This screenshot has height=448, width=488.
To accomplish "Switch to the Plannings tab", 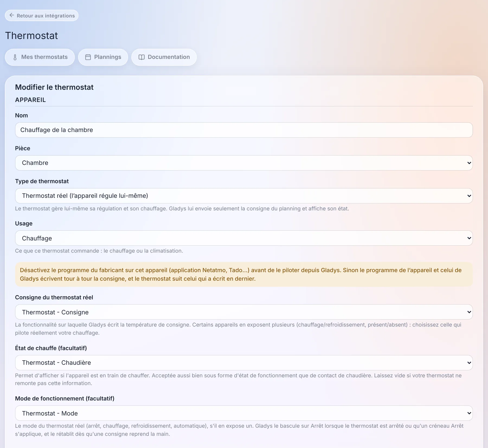I will pyautogui.click(x=103, y=57).
